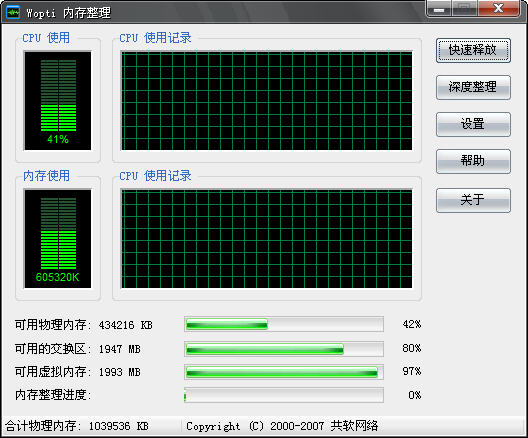Click the CPU 使用 group label
The width and height of the screenshot is (528, 438).
point(46,38)
